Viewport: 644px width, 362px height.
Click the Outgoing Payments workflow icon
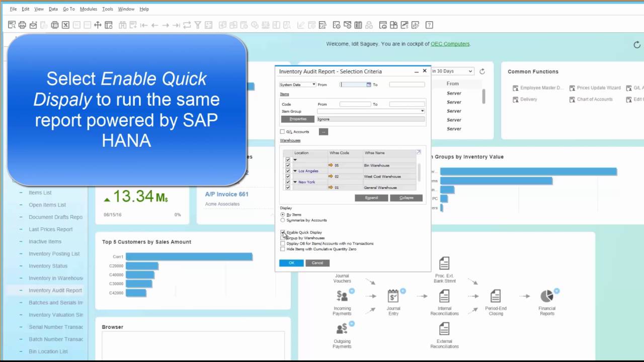[342, 329]
